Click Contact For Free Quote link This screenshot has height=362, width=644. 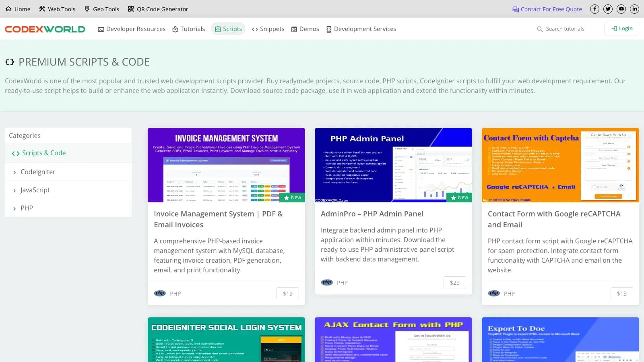coord(547,9)
